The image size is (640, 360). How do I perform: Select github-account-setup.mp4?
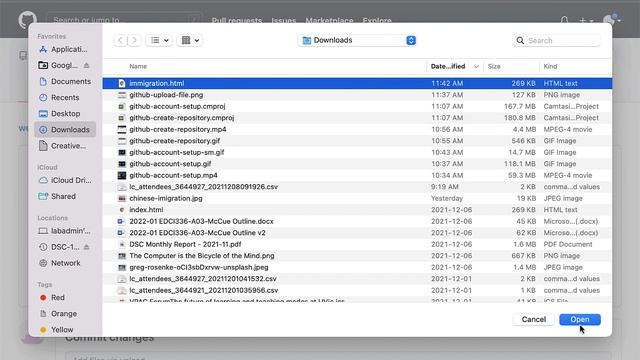click(357, 175)
